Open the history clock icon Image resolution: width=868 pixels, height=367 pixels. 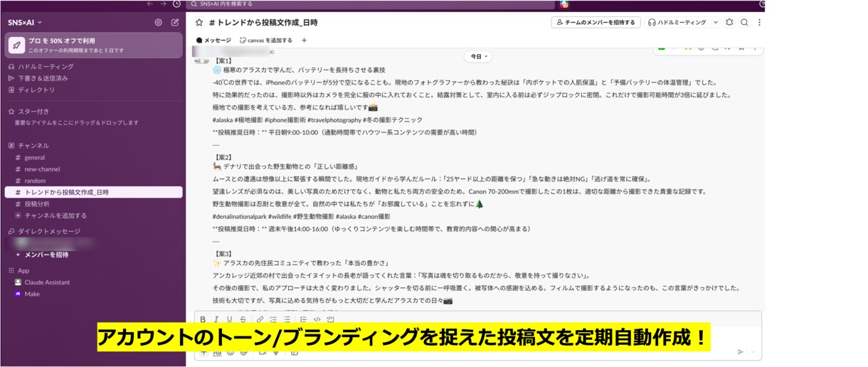[176, 4]
